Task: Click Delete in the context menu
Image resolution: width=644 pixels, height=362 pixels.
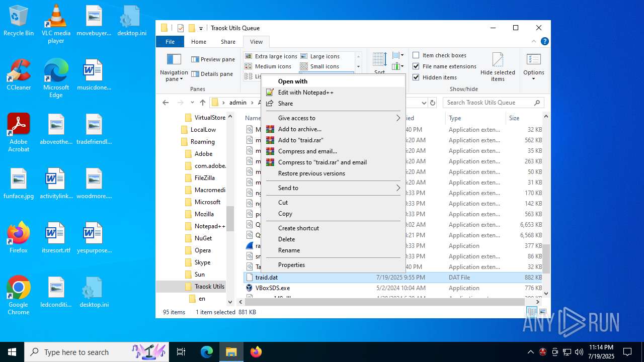Action: [x=334, y=239]
